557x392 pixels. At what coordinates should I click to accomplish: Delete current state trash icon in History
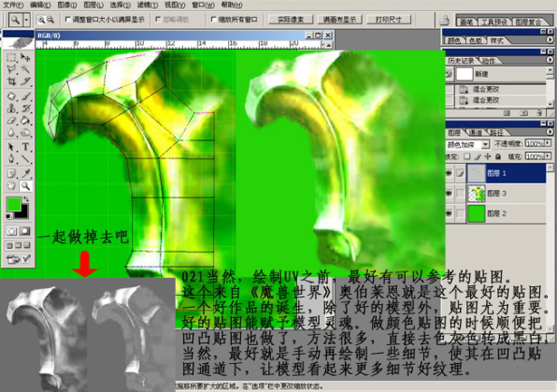pyautogui.click(x=539, y=113)
